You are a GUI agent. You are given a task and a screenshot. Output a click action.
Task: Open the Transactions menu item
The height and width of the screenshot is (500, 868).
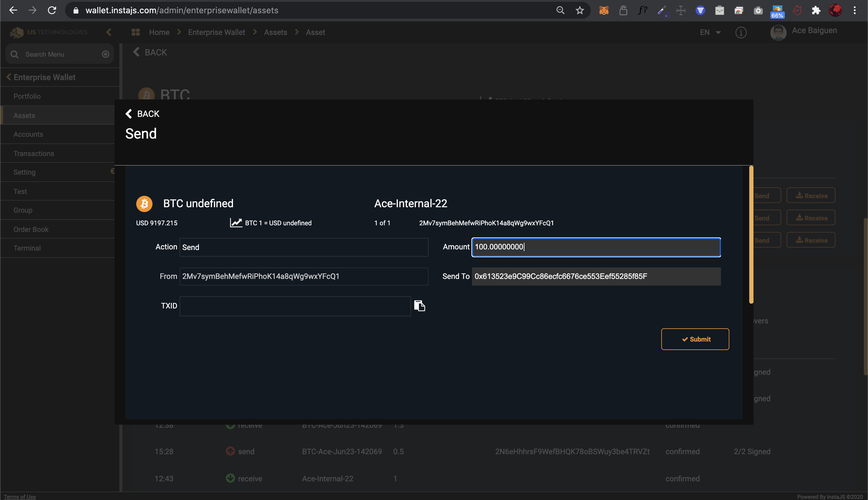(x=34, y=154)
